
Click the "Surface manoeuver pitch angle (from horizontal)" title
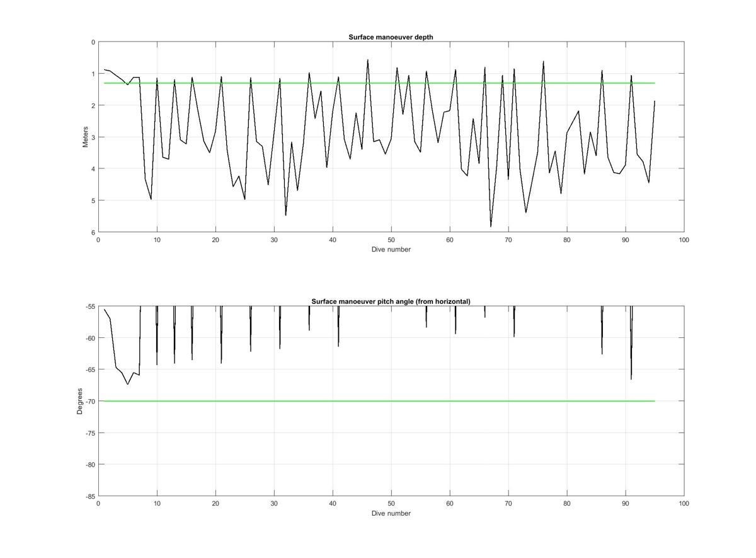[391, 301]
